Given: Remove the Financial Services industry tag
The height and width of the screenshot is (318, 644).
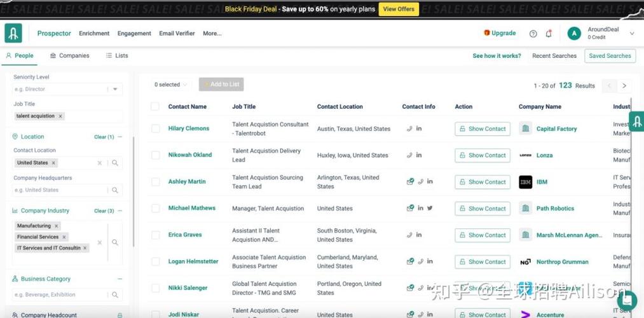Looking at the screenshot, I should pos(64,237).
